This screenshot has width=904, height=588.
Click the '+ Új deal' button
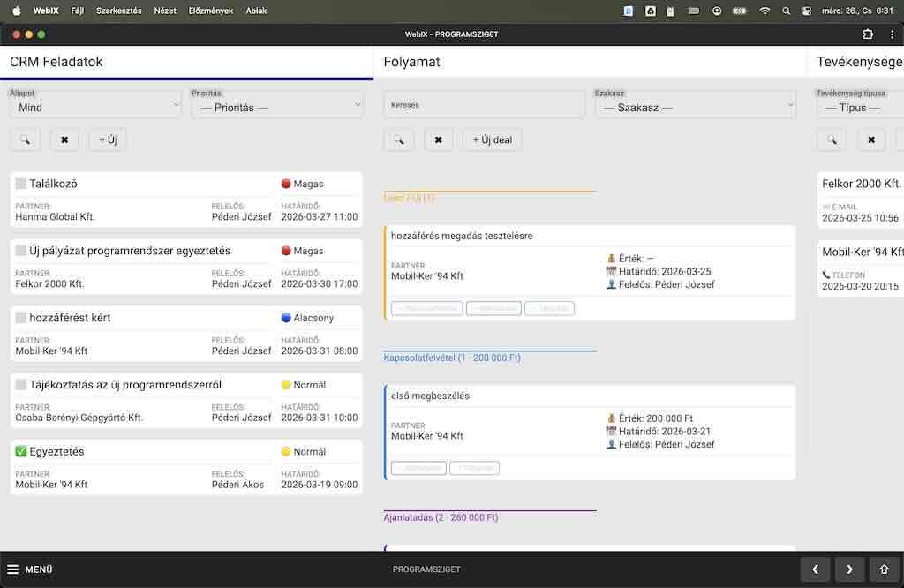(492, 139)
